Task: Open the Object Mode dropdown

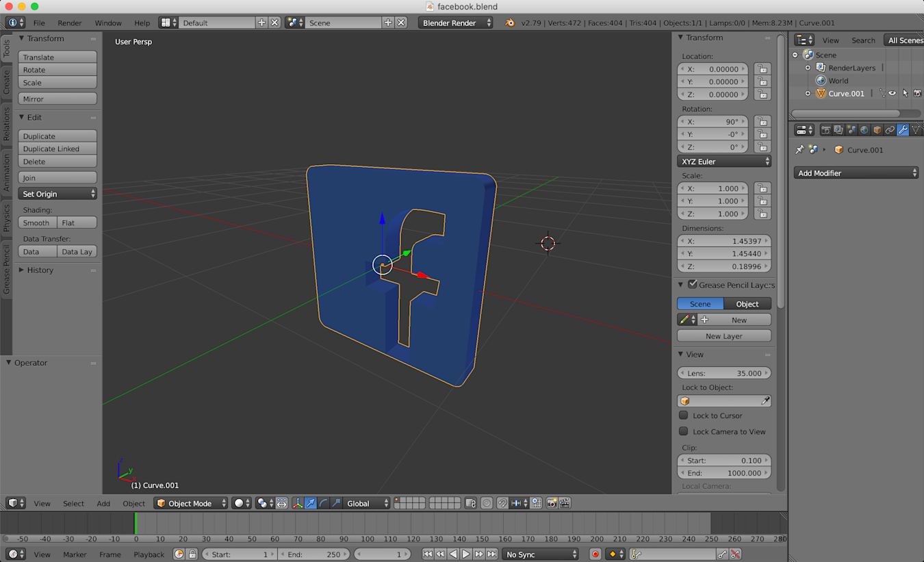Action: pyautogui.click(x=190, y=503)
